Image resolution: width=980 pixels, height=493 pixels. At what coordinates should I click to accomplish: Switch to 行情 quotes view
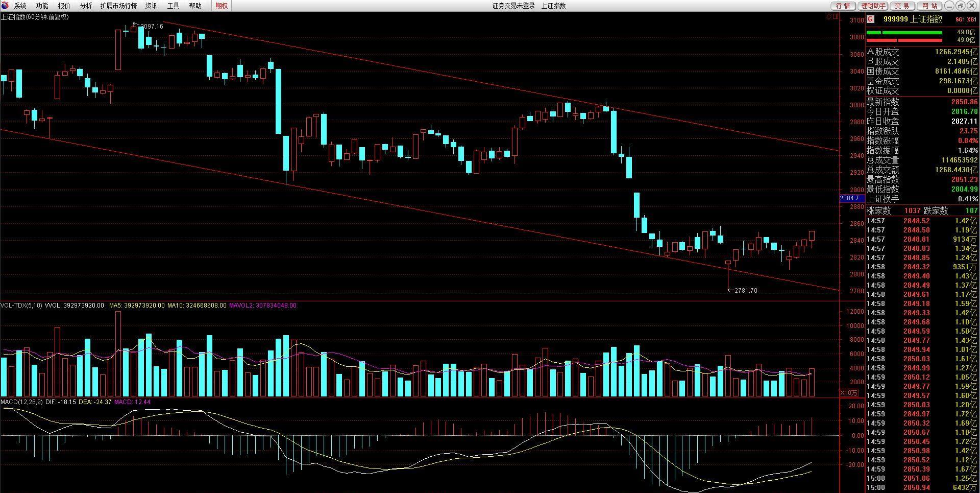click(843, 6)
